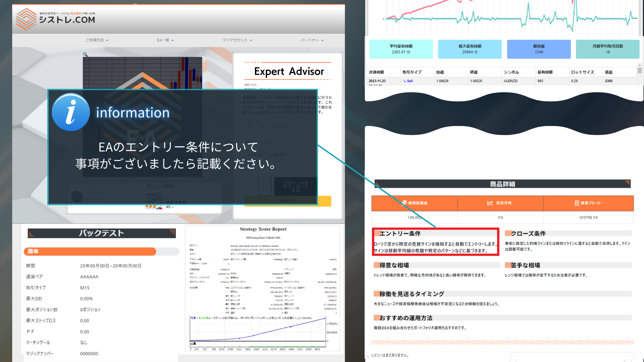This screenshot has height=362, width=644.
Task: Click the 最大保有時間 stat card
Action: coord(470,49)
